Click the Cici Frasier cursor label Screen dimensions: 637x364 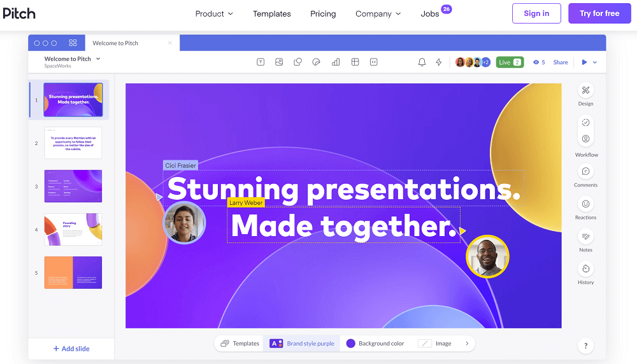(x=180, y=165)
